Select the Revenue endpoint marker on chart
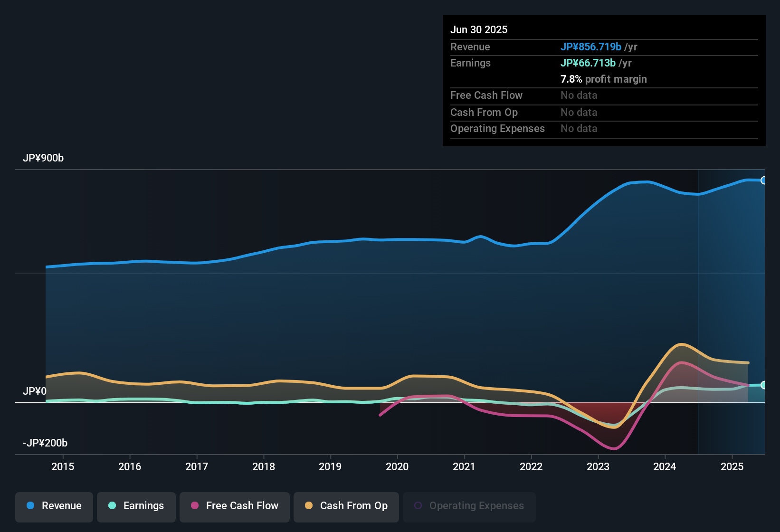The image size is (780, 532). pyautogui.click(x=763, y=180)
